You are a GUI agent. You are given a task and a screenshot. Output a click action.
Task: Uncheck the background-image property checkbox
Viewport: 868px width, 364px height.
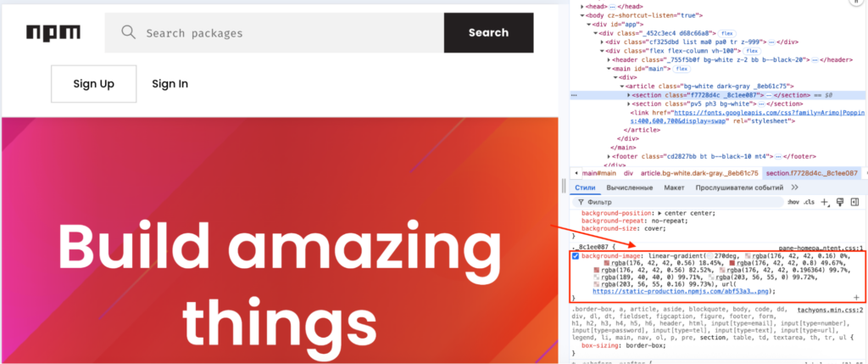[x=576, y=256]
